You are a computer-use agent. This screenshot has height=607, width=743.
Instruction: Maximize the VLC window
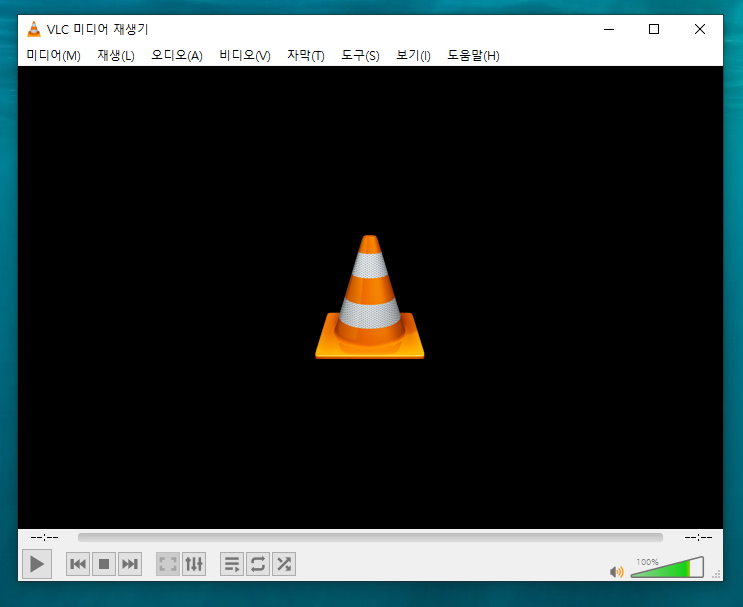click(654, 29)
